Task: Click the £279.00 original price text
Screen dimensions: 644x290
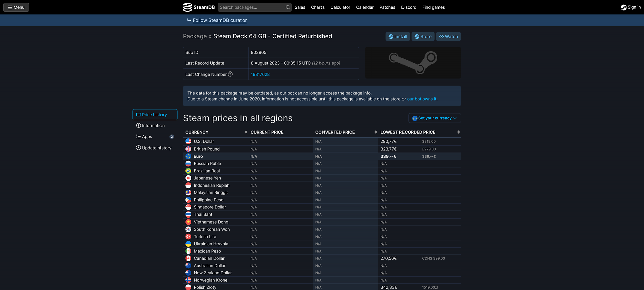Action: [x=429, y=149]
